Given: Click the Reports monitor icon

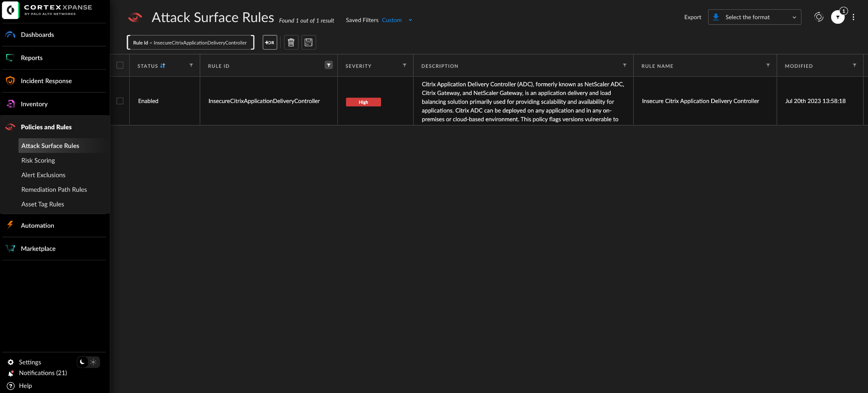Looking at the screenshot, I should (10, 58).
